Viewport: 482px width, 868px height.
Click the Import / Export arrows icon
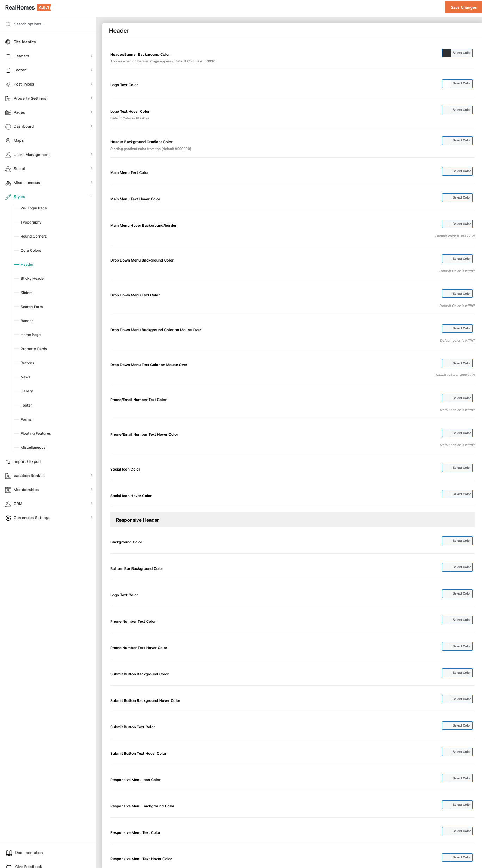pyautogui.click(x=8, y=461)
